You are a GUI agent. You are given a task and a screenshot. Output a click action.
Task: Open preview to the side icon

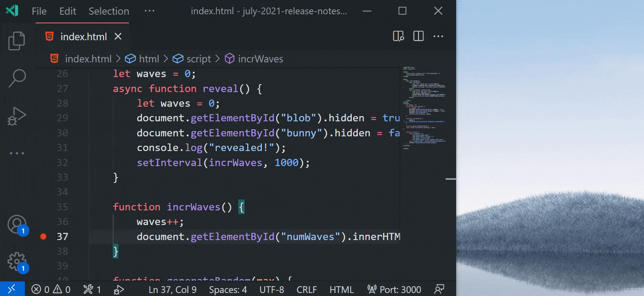[398, 36]
